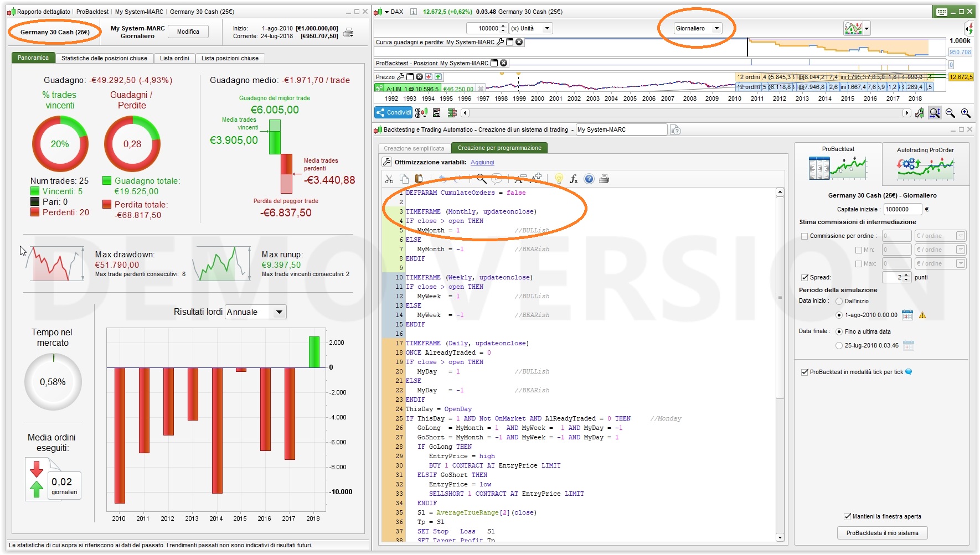Open the (x) Unità dropdown
980x555 pixels.
click(x=530, y=28)
